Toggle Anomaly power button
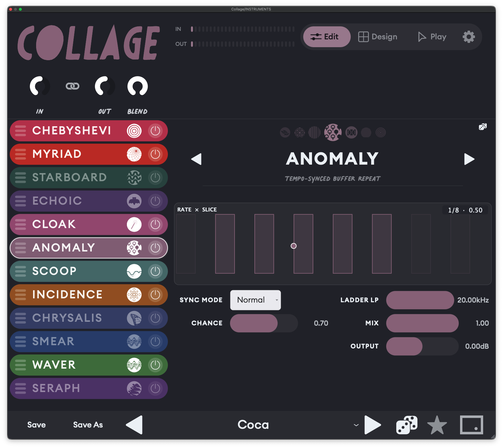The image size is (503, 448). pos(156,248)
